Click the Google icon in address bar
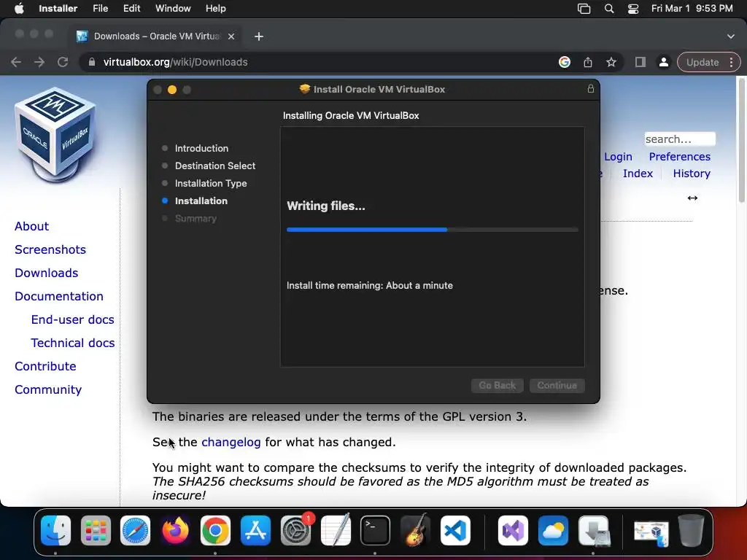747x560 pixels. (565, 62)
